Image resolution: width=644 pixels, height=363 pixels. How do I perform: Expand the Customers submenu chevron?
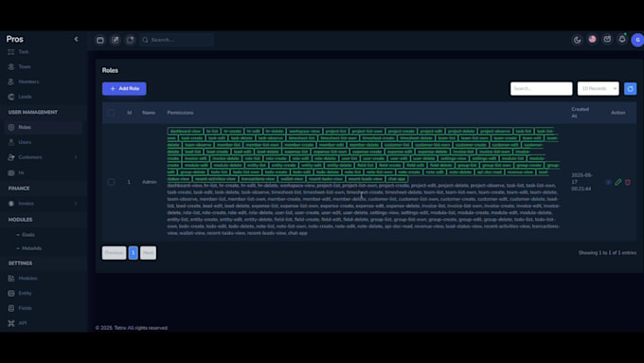pyautogui.click(x=76, y=157)
